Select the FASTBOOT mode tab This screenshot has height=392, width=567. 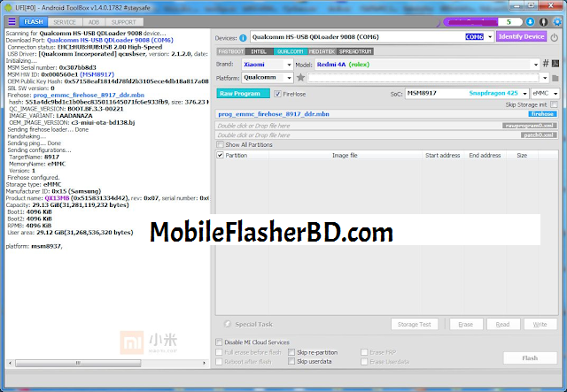(231, 51)
